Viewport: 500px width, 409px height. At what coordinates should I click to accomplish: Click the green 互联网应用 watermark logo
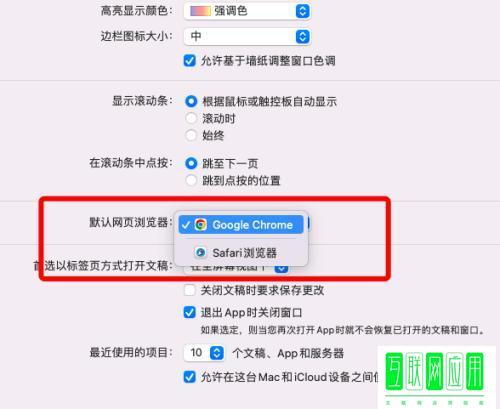coord(435,376)
